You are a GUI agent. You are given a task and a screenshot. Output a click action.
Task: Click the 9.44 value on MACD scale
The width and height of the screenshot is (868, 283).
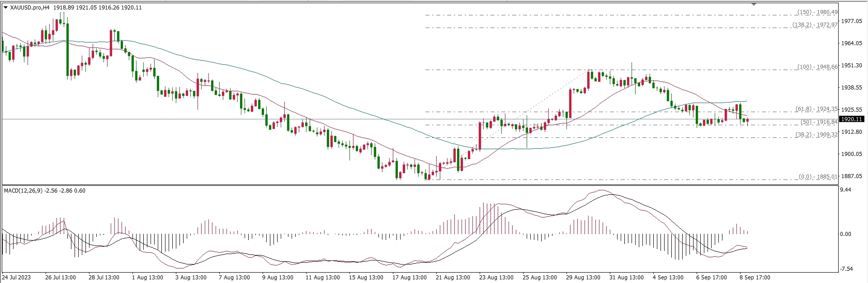pyautogui.click(x=845, y=190)
